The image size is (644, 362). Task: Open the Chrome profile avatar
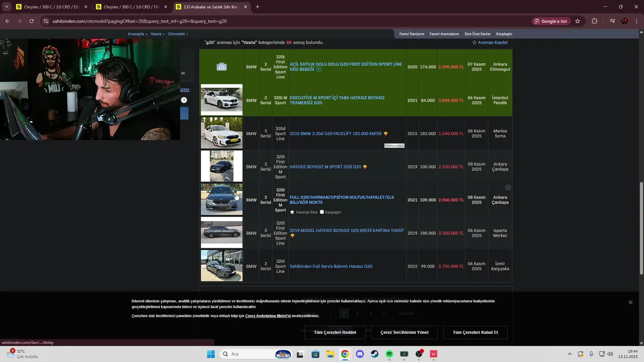(624, 21)
